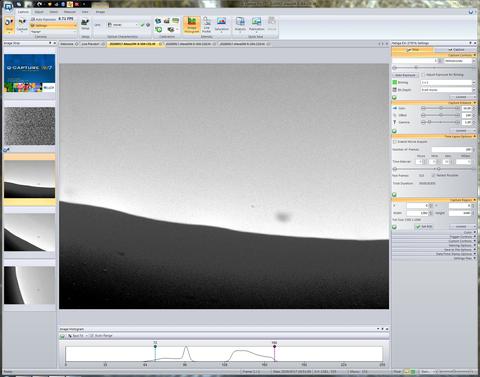
Task: Click the green reset icon beside Set ROI
Action: coord(394,227)
